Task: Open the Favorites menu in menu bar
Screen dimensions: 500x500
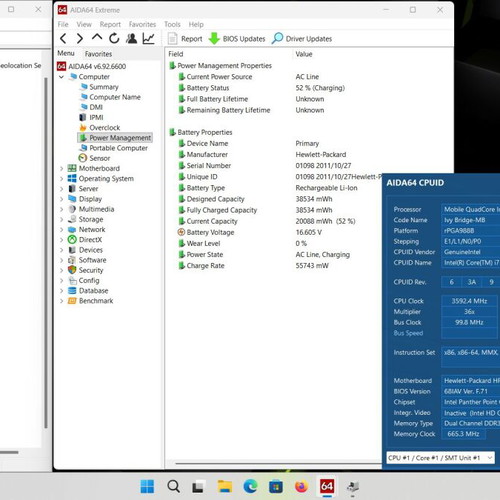Action: pos(142,24)
